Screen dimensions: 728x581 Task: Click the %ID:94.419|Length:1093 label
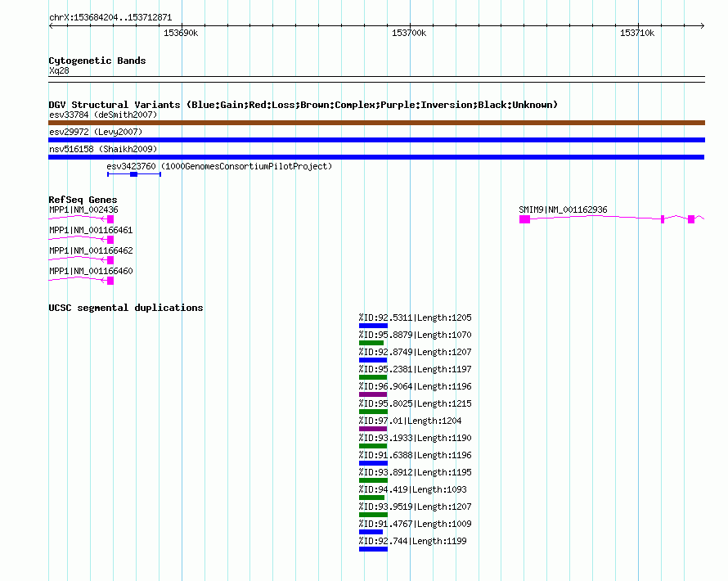coord(413,489)
